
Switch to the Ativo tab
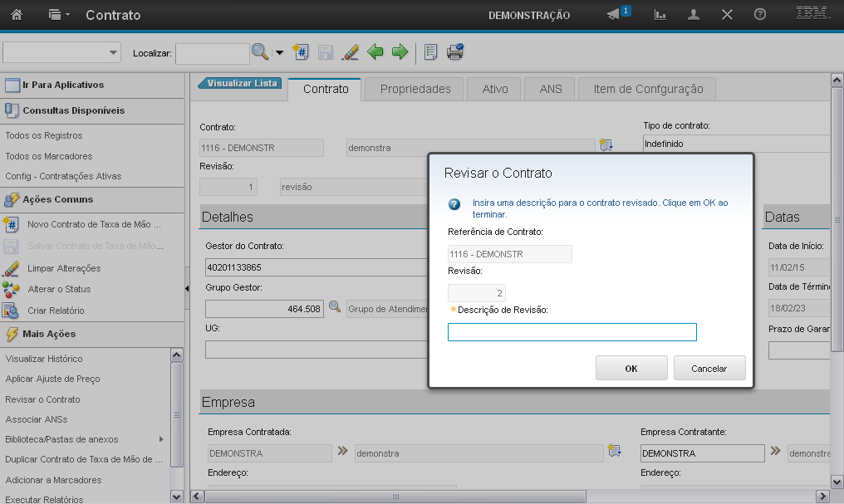(494, 90)
